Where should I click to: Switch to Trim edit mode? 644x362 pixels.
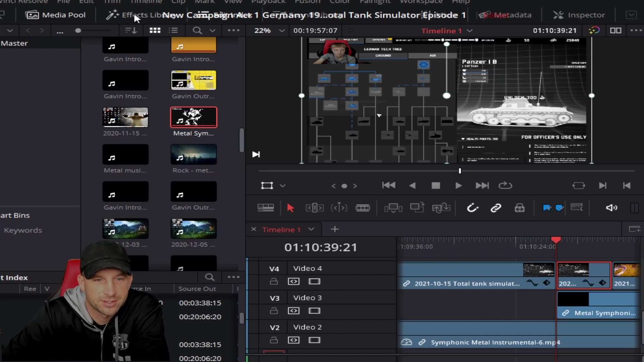pos(314,208)
